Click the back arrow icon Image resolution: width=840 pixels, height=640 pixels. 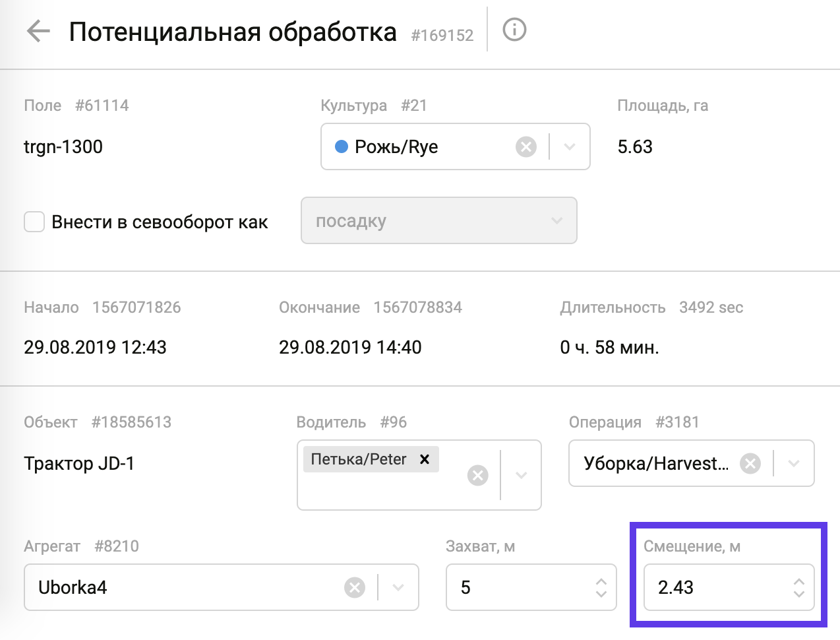pos(38,32)
